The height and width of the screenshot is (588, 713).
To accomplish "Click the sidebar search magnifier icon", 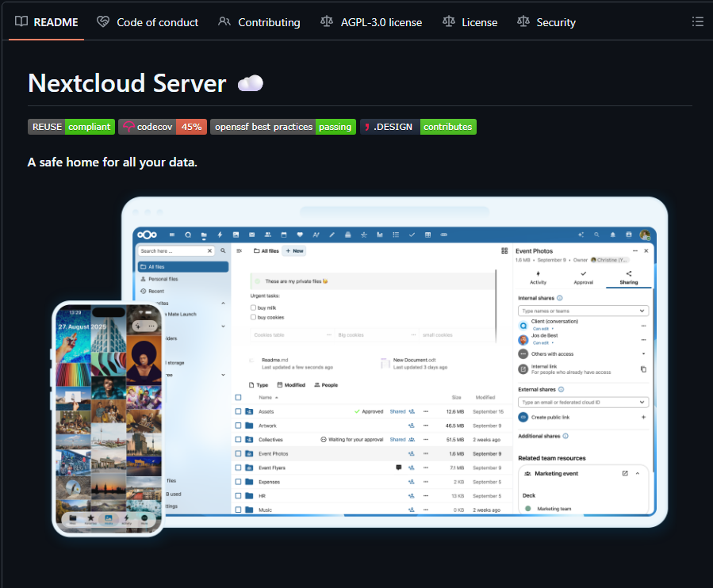I will click(x=224, y=251).
